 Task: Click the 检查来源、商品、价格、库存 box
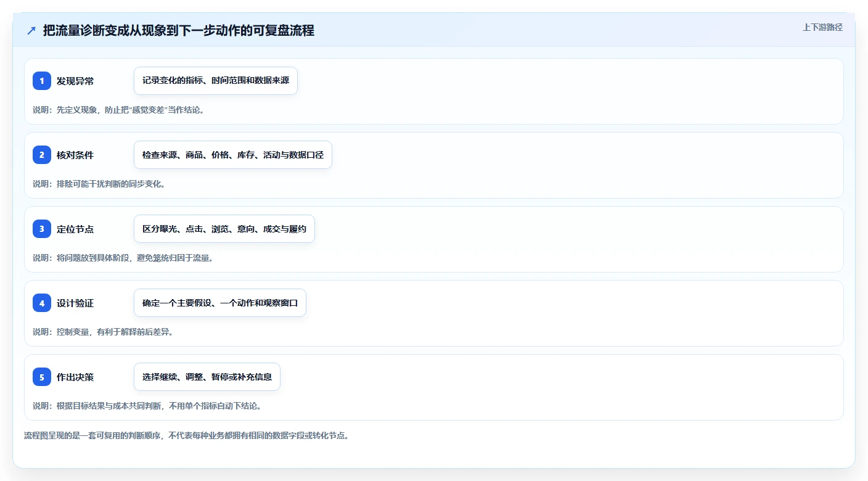(233, 155)
